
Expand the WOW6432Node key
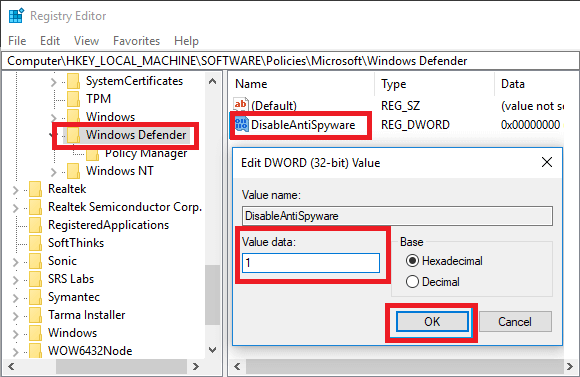click(16, 351)
